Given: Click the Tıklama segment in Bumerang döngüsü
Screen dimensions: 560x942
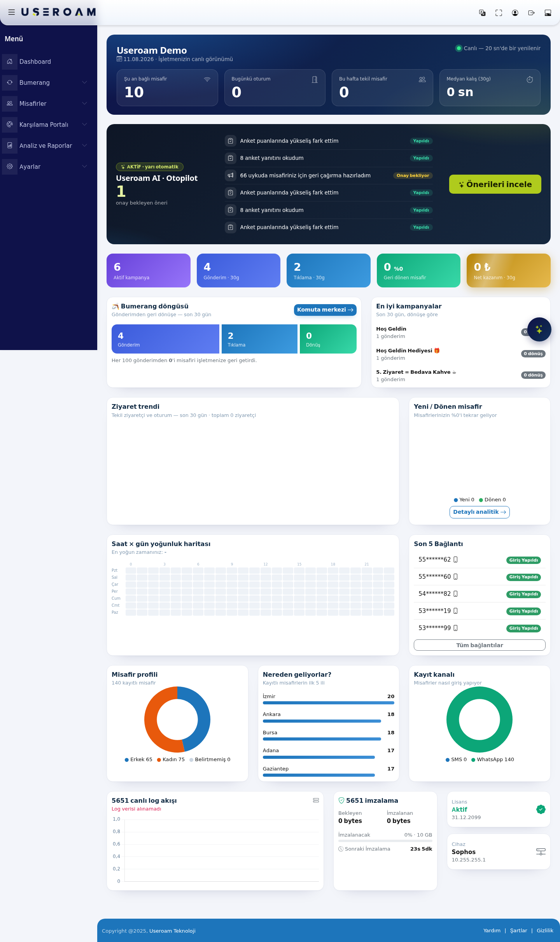Looking at the screenshot, I should coord(259,339).
